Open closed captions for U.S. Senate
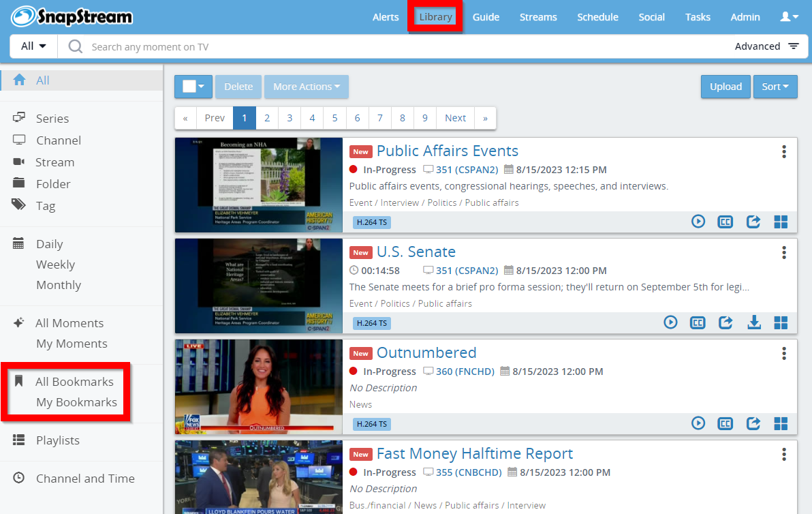 click(698, 322)
